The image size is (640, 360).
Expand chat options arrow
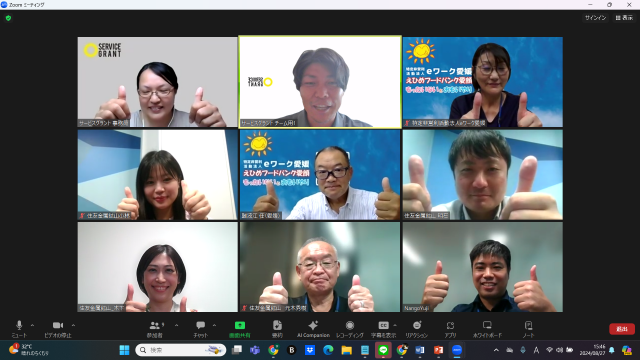[x=214, y=325]
